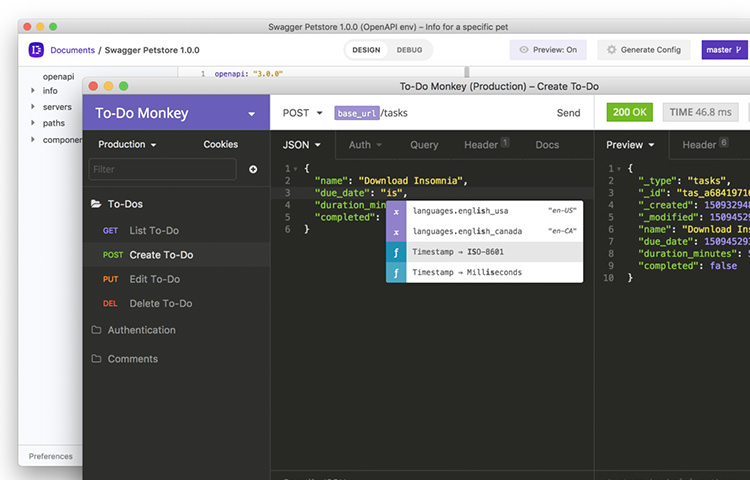This screenshot has height=480, width=750.
Task: Select the PUT Edit To-Do request
Action: [x=176, y=279]
